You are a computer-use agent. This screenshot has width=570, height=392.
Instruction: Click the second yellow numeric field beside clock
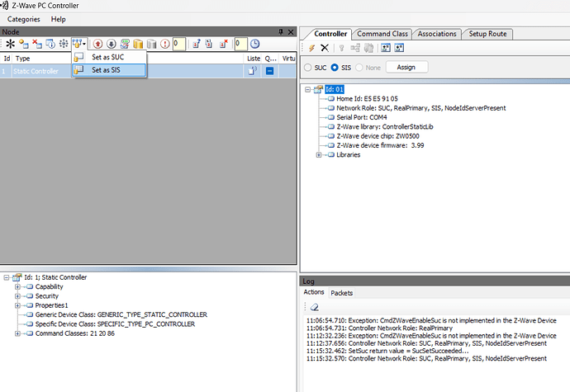[x=240, y=44]
